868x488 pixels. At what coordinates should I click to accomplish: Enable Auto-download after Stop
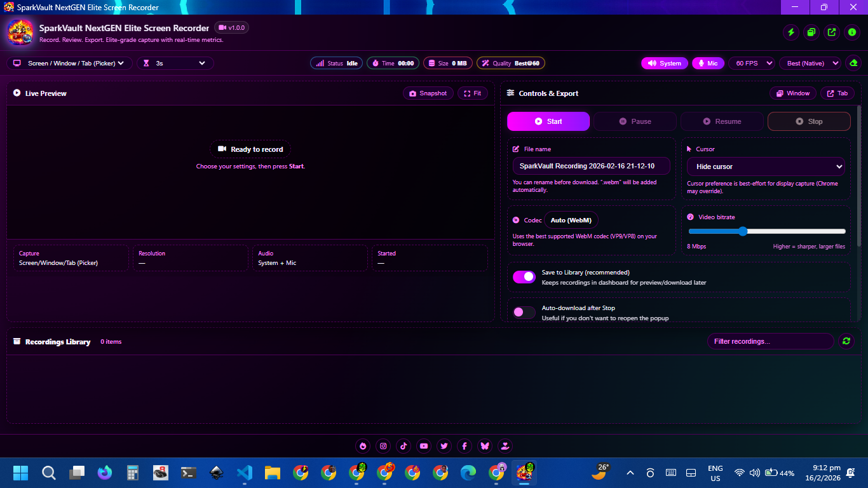pyautogui.click(x=524, y=313)
